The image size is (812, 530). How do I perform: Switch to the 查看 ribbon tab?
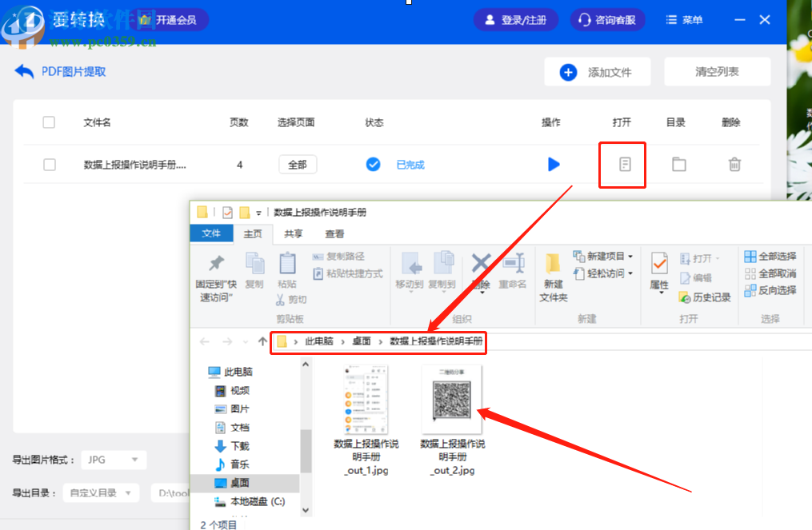[334, 234]
